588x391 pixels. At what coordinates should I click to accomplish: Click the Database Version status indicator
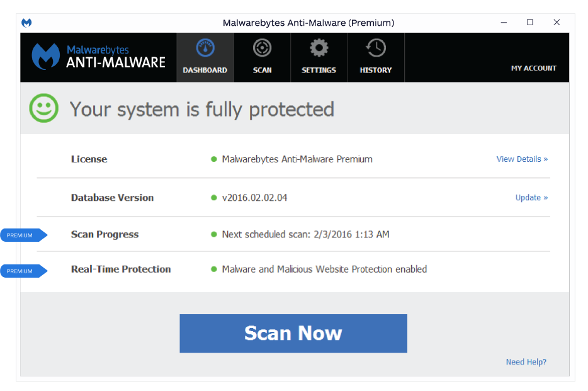coord(215,197)
